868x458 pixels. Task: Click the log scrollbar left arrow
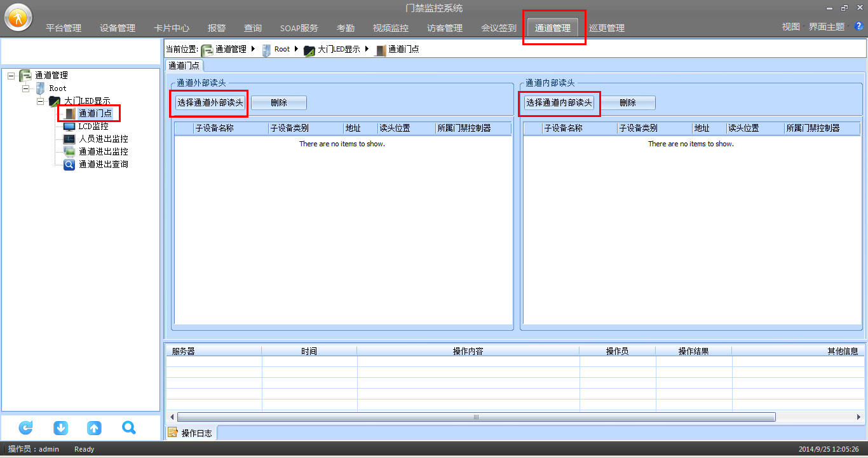(172, 417)
